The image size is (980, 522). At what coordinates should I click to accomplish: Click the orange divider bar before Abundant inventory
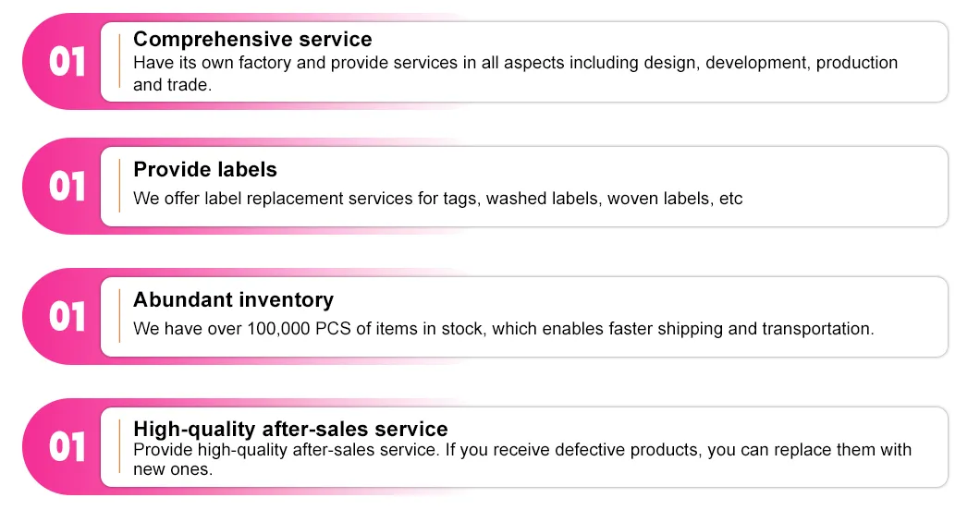tap(119, 316)
